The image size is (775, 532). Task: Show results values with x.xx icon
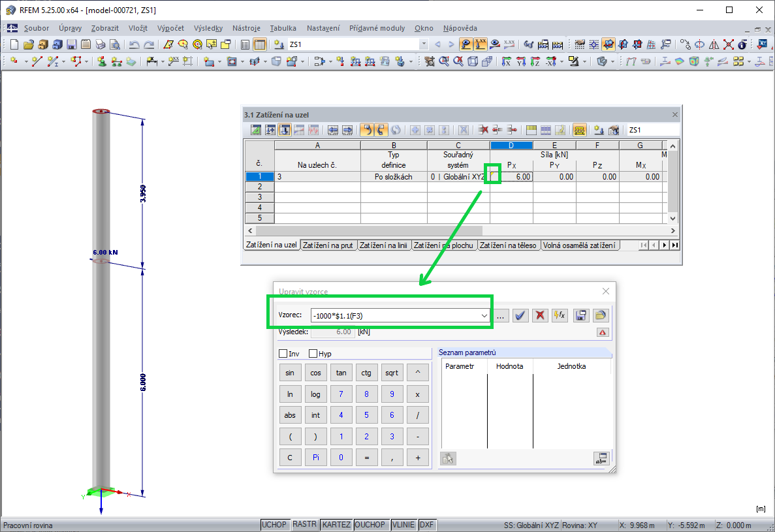(x=509, y=44)
